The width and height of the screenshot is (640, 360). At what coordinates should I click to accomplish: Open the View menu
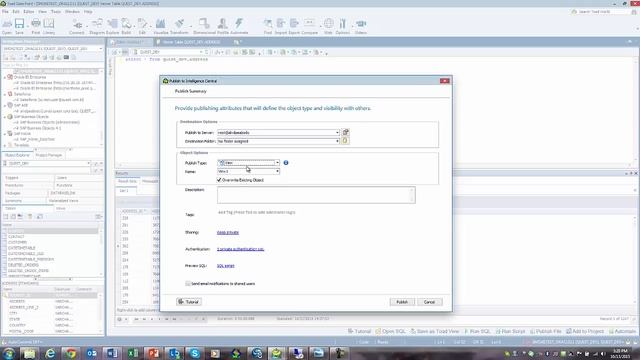[x=42, y=11]
